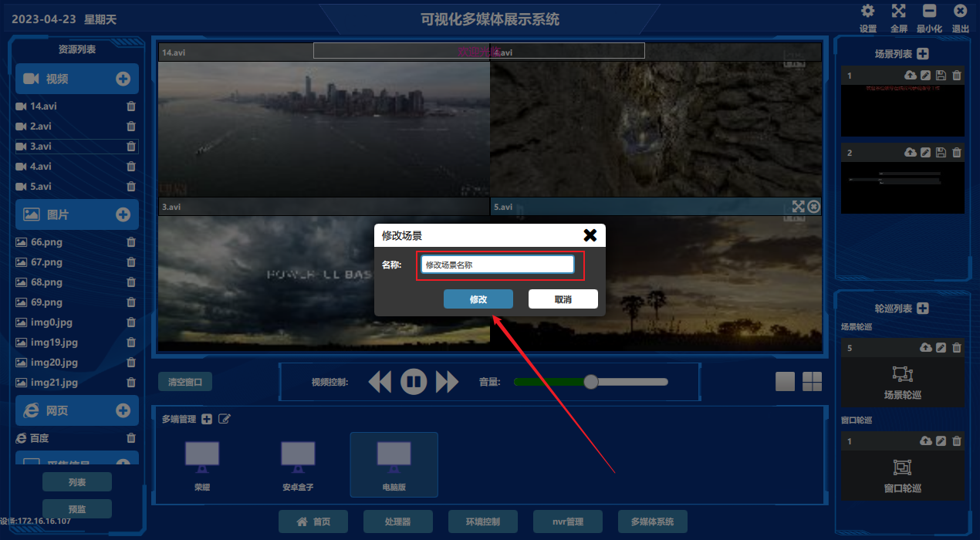Open the 处理器 tab
This screenshot has width=980, height=540.
(398, 521)
